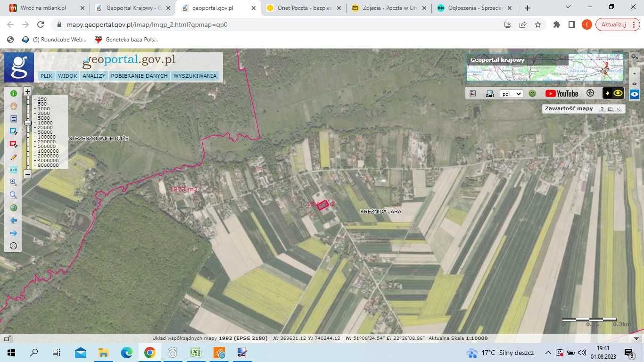Click help in Zawartość mapy panel
Screen dimensions: 644x362
[602, 109]
